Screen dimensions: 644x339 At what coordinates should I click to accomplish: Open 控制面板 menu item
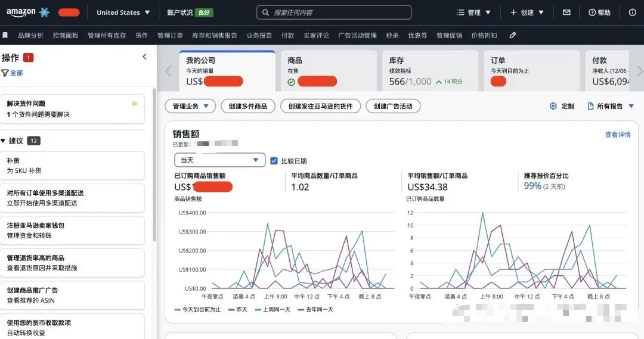[66, 35]
